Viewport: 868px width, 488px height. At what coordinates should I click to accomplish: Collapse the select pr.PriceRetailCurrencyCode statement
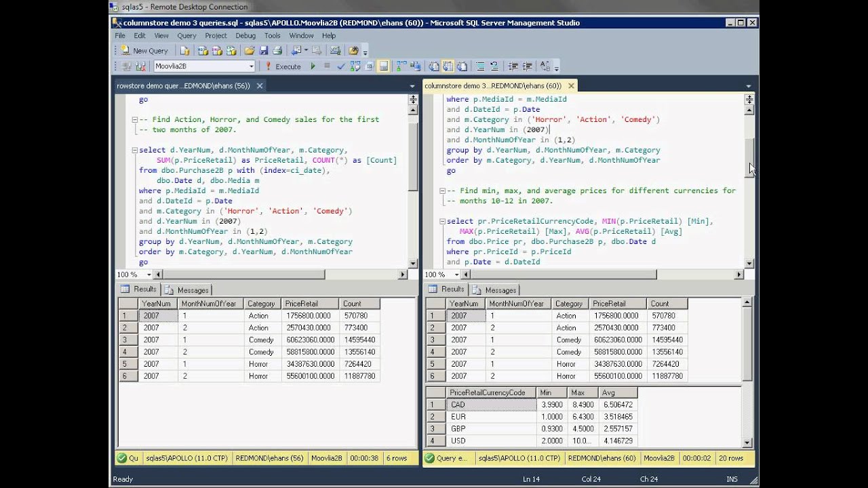tap(442, 222)
